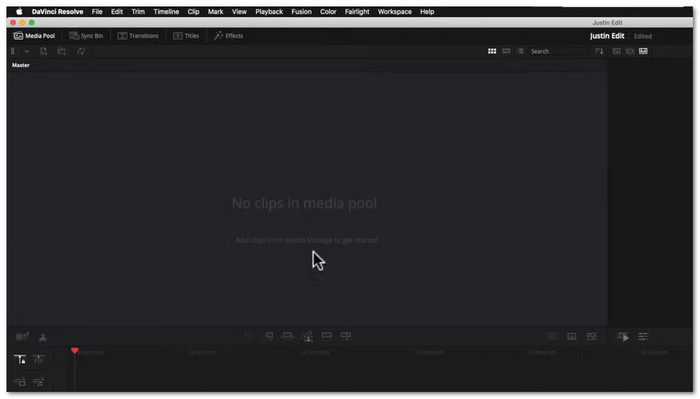Open the media pool sort options
Image resolution: width=700 pixels, height=399 pixels.
click(x=599, y=51)
